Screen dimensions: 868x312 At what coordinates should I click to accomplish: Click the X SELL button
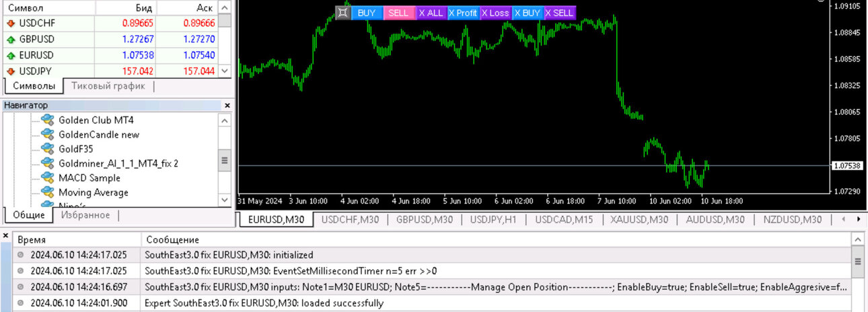[x=560, y=13]
